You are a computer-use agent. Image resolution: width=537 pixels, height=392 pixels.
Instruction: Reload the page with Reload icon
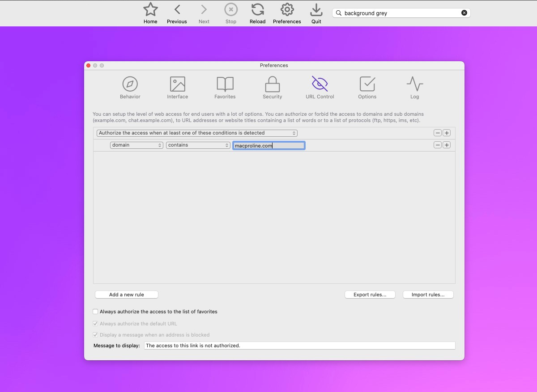pos(257,9)
